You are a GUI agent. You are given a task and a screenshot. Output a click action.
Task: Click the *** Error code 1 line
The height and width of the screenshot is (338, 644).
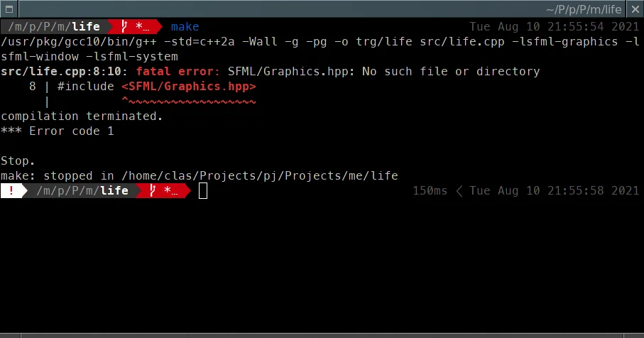point(57,131)
